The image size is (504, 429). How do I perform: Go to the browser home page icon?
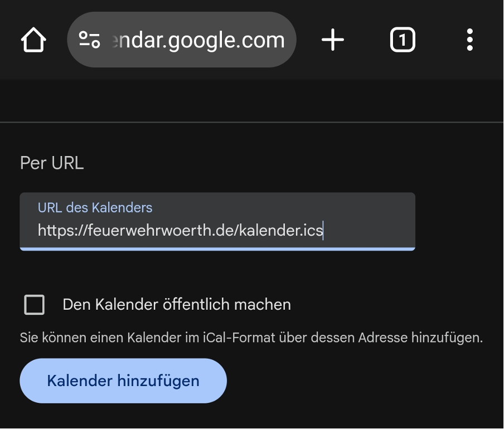(33, 40)
